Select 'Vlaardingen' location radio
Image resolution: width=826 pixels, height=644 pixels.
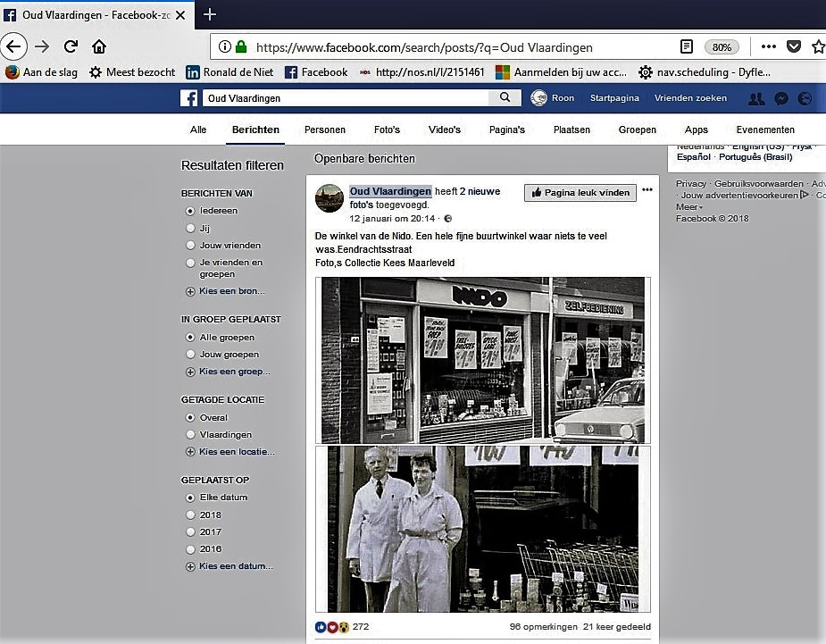tap(190, 435)
